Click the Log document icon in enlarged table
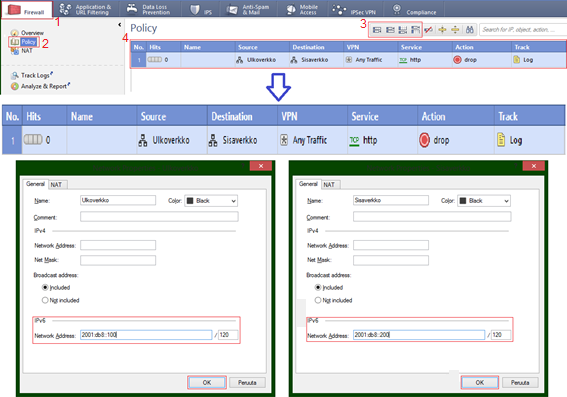Screen dimensions: 567x397 501,140
